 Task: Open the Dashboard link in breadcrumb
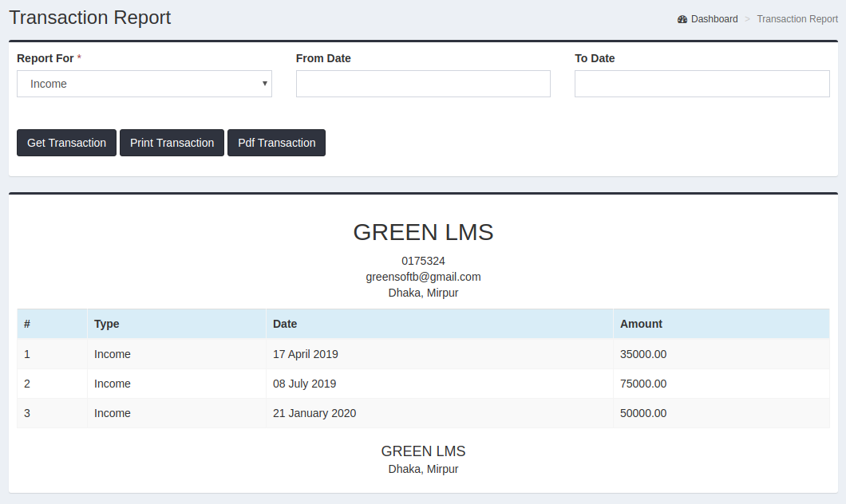click(714, 18)
